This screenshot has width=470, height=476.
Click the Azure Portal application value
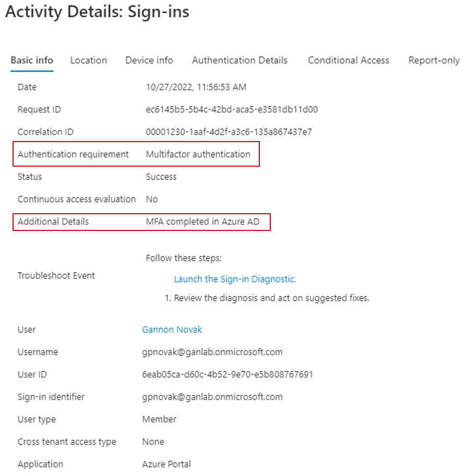166,464
